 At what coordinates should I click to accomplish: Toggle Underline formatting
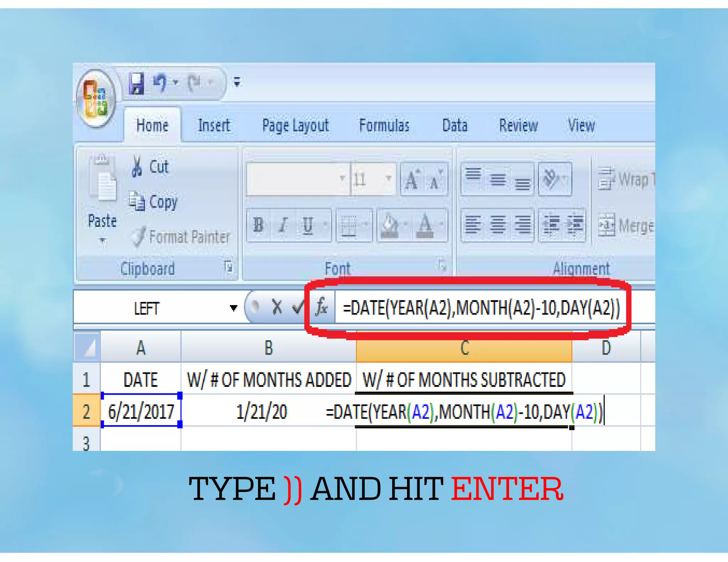(x=307, y=225)
